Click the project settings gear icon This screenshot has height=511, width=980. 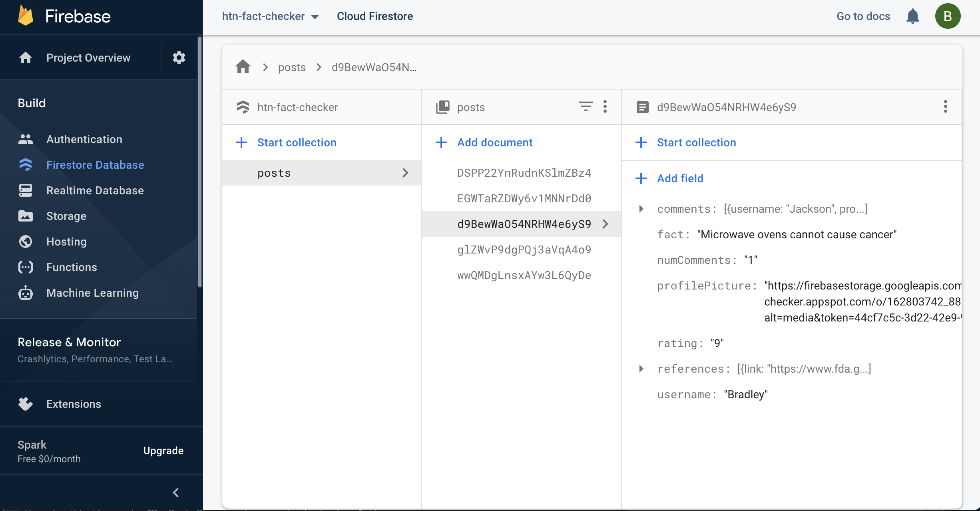[179, 58]
